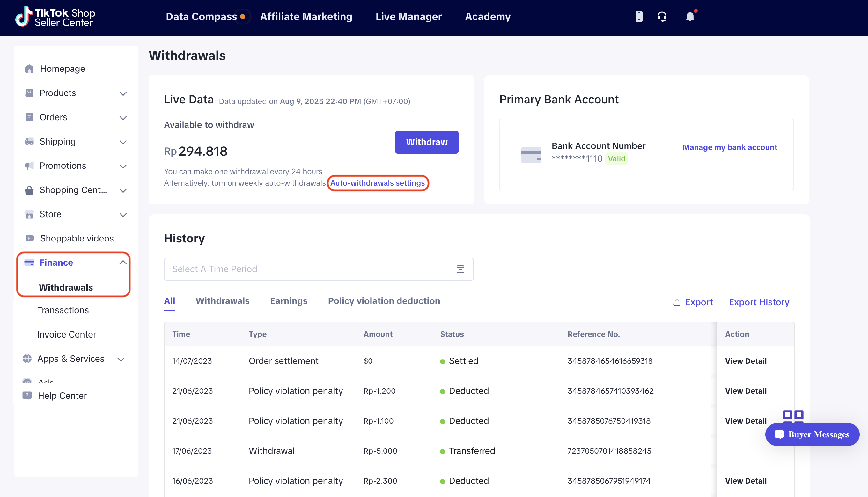Expand the Apps & Services chevron

(121, 359)
